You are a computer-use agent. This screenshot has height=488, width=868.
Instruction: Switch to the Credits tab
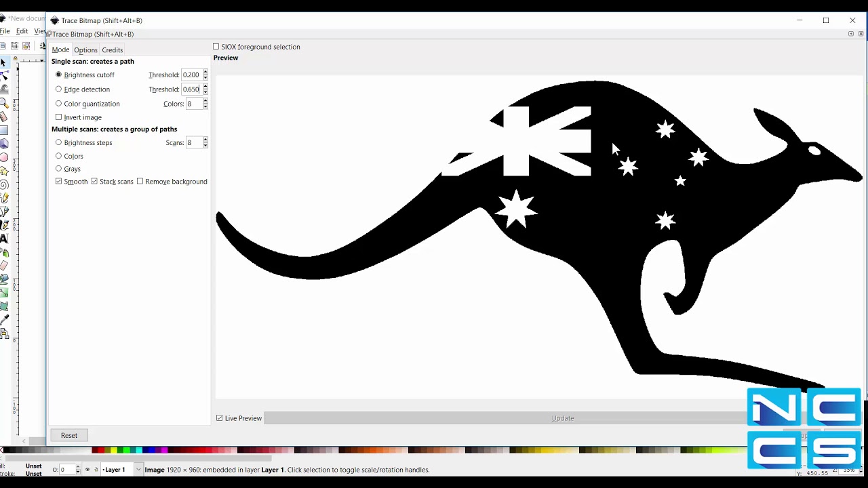click(112, 49)
